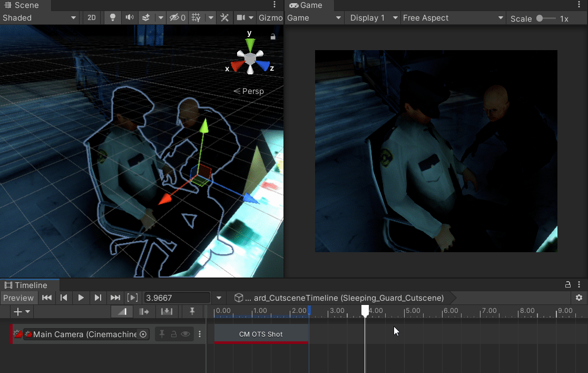Open the add track plus menu
Viewport: 588px width, 373px height.
pyautogui.click(x=22, y=312)
